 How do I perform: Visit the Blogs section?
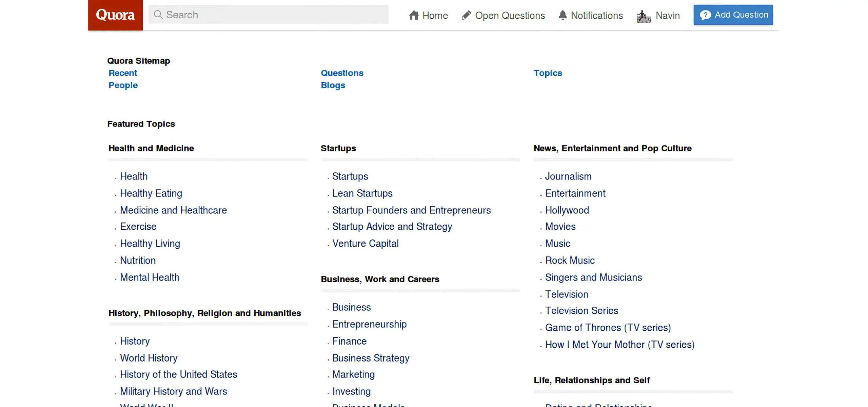(333, 85)
